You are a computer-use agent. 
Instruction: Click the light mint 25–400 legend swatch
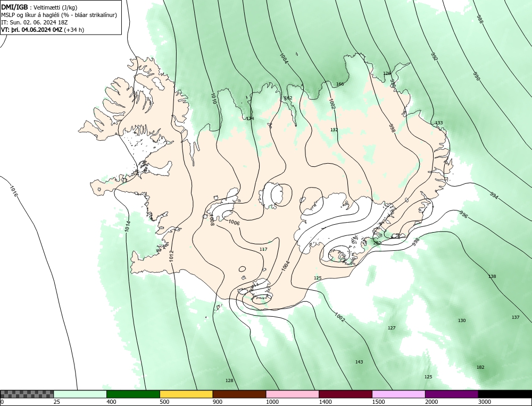point(80,394)
